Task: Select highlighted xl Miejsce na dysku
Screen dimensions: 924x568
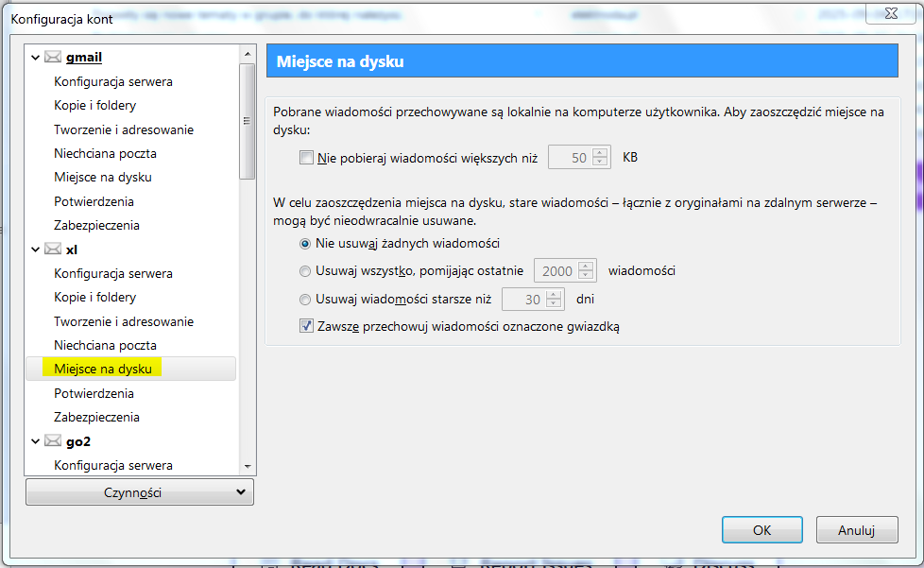Action: (130, 369)
